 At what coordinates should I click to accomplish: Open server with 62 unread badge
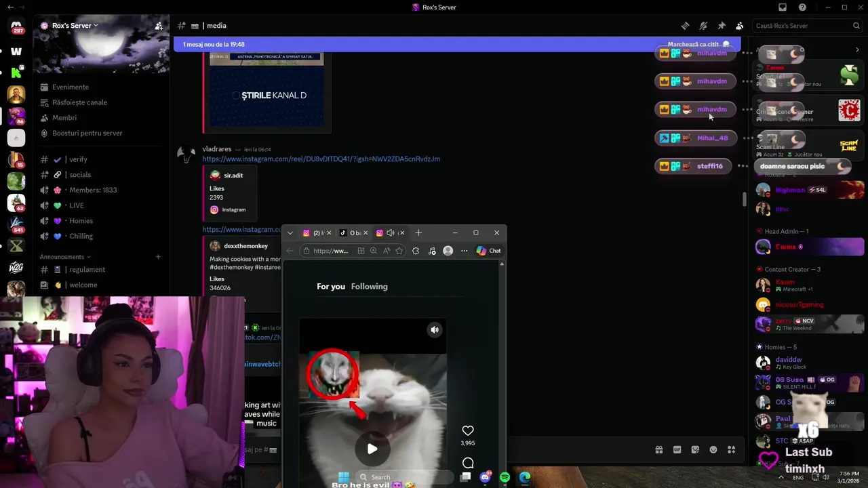[16, 203]
